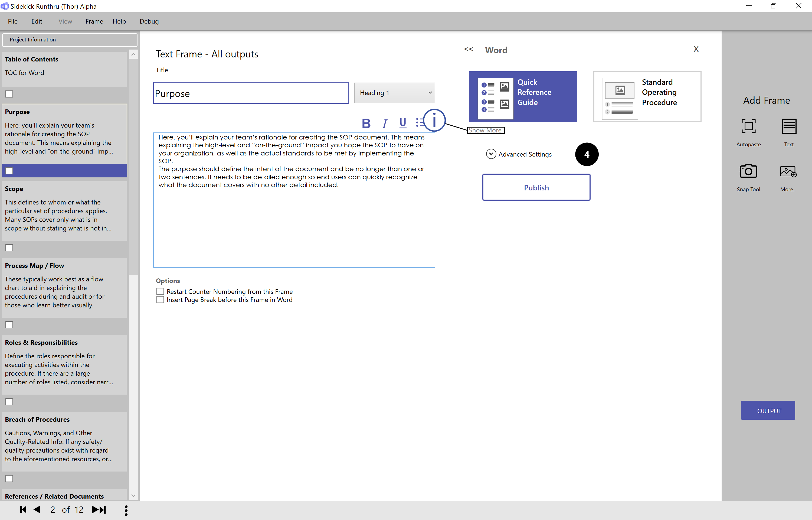Check Insert Page Break before this Frame
The width and height of the screenshot is (812, 520).
[160, 300]
